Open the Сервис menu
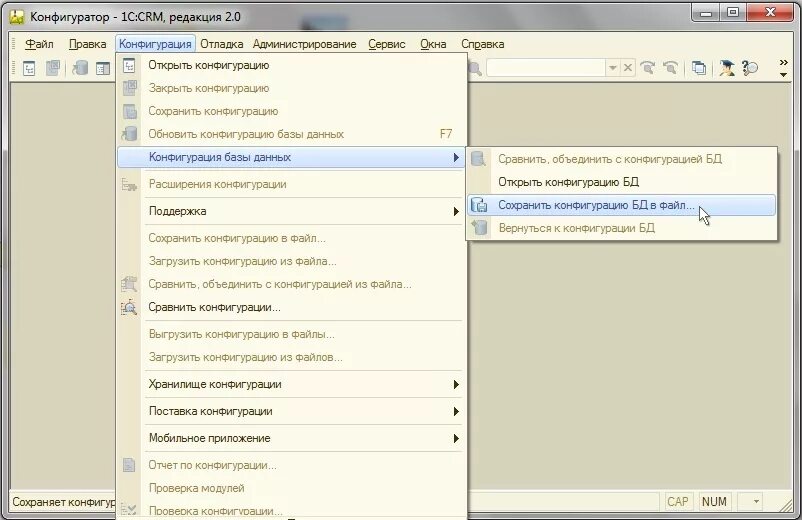802x520 pixels. pyautogui.click(x=387, y=44)
